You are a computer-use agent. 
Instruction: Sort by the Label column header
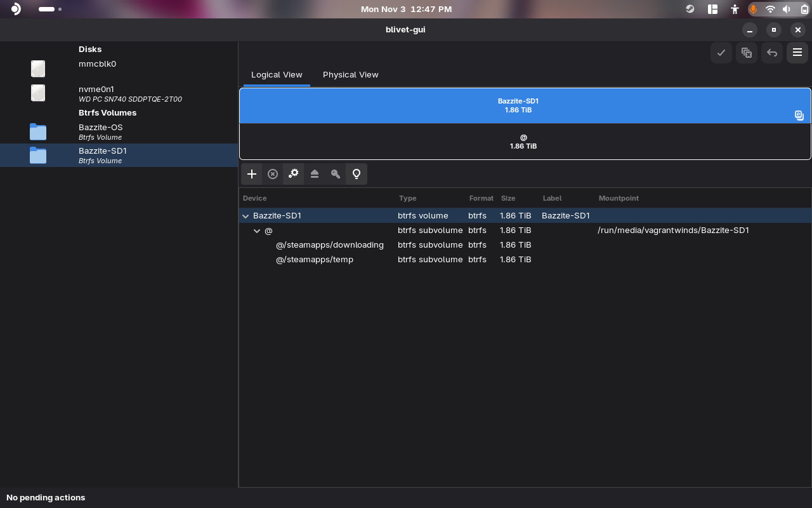(x=552, y=198)
